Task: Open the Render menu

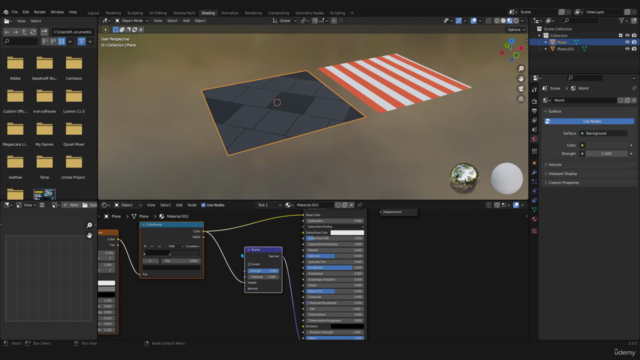Action: pos(40,12)
